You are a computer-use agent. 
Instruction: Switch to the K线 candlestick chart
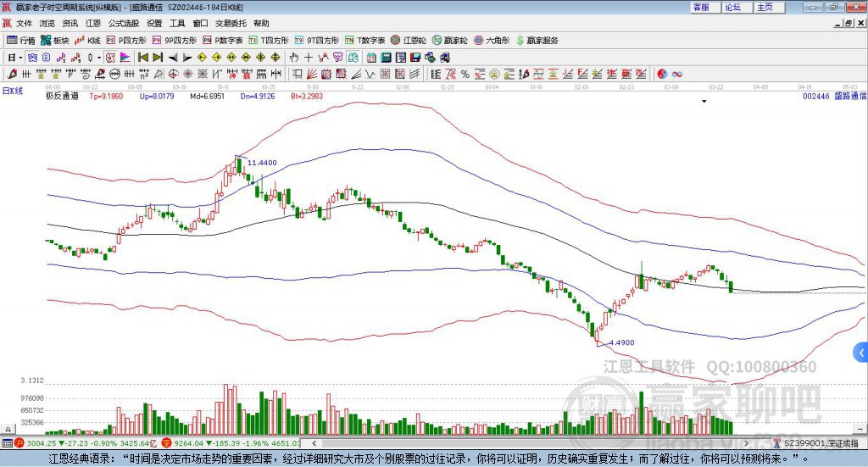pyautogui.click(x=87, y=41)
